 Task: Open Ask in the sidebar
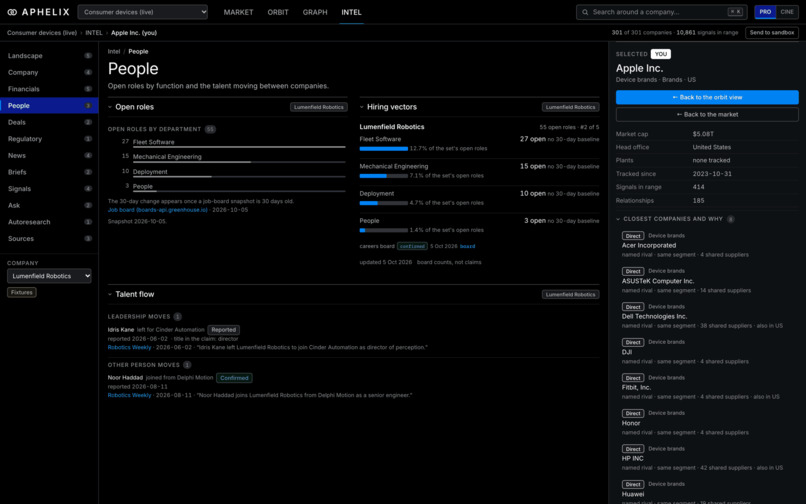(x=49, y=205)
